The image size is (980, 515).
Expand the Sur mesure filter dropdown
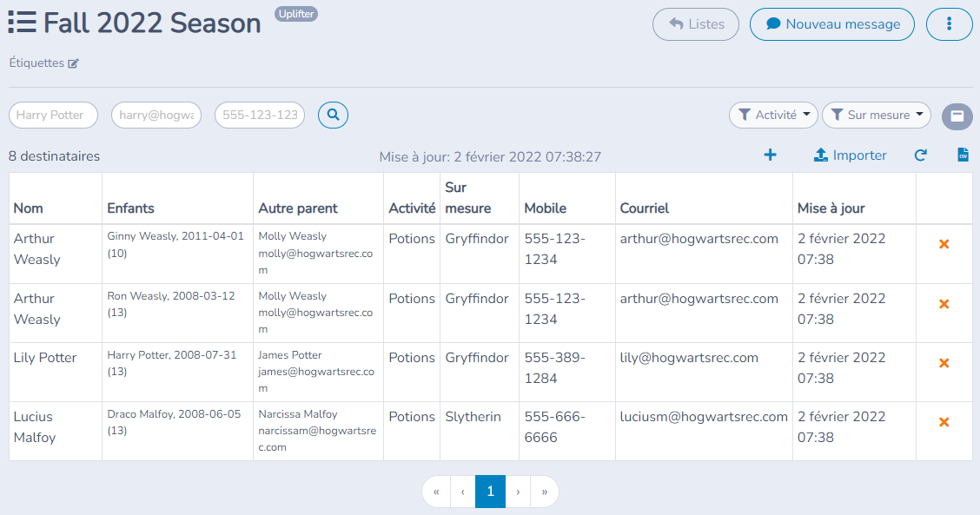pos(877,115)
